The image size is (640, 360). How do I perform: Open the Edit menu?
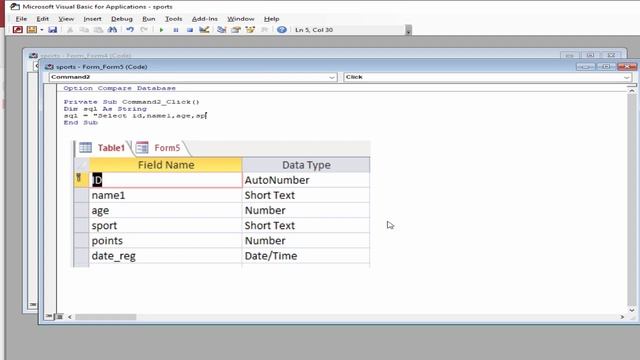click(x=42, y=19)
